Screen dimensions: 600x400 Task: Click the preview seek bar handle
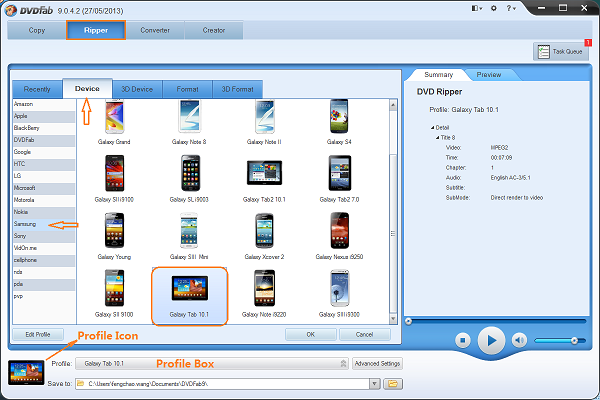408,321
